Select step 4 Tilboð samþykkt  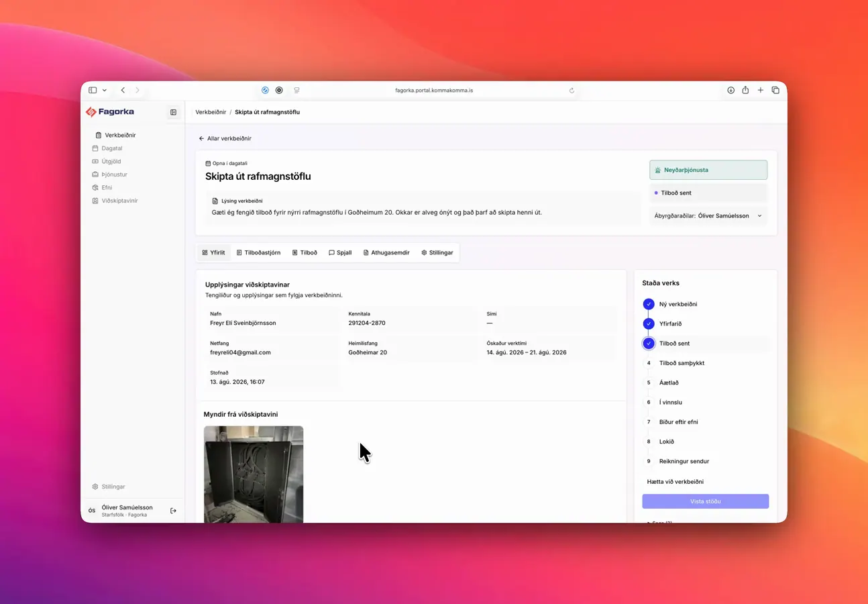click(705, 363)
